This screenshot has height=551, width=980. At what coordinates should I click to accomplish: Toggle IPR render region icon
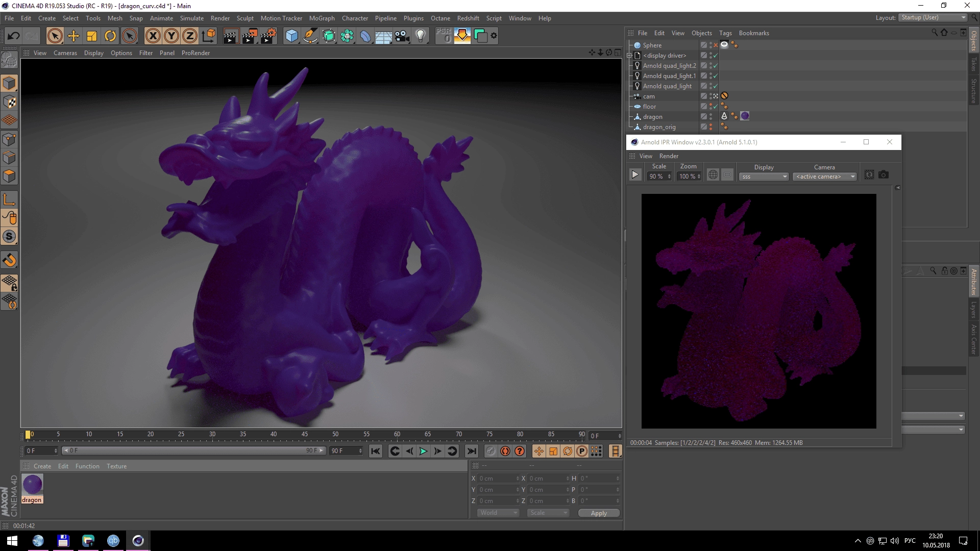[727, 174]
